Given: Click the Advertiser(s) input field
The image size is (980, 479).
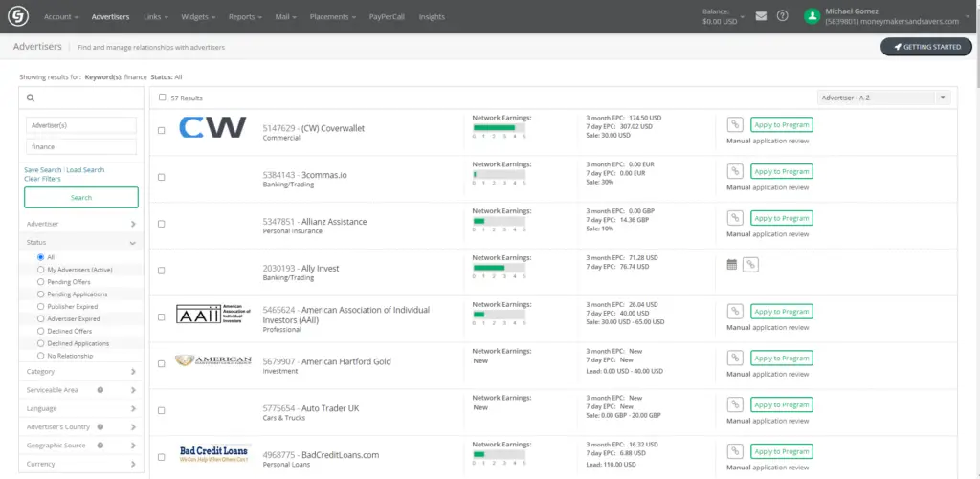Looking at the screenshot, I should tap(81, 125).
